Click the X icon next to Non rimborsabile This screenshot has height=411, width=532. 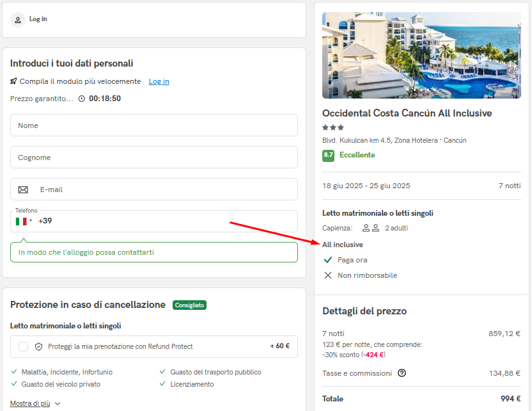pos(328,275)
